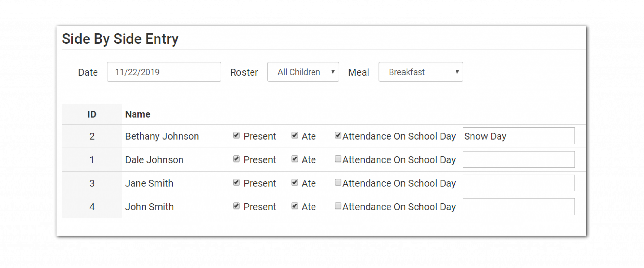Open the Roster dropdown showing All Children
This screenshot has width=644, height=268.
click(303, 72)
